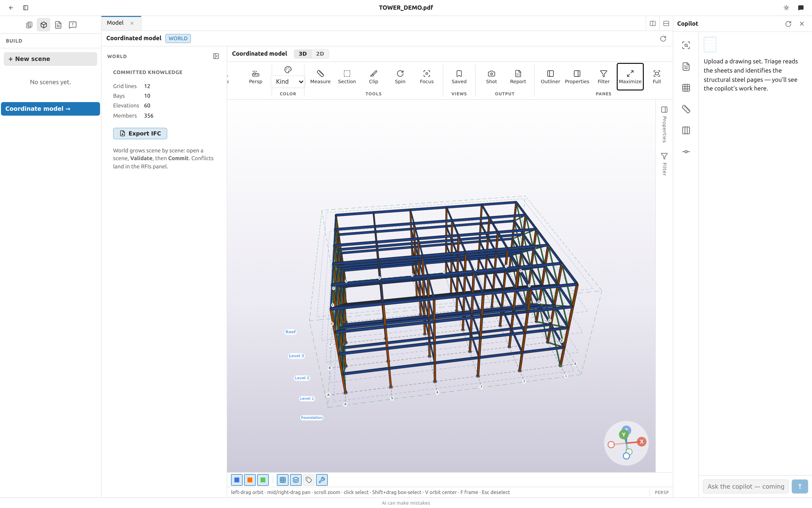Toggle the Filter pane in toolbar

pos(603,77)
